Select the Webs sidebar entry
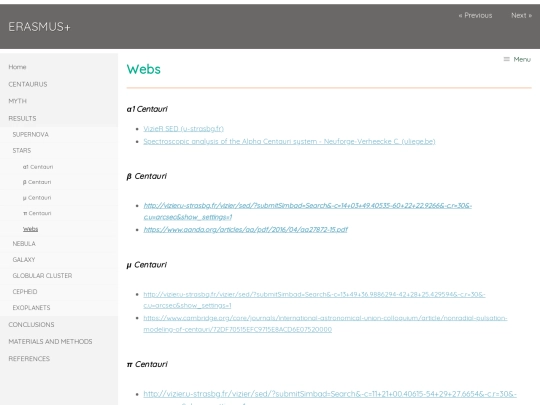This screenshot has height=405, width=540. (x=30, y=229)
